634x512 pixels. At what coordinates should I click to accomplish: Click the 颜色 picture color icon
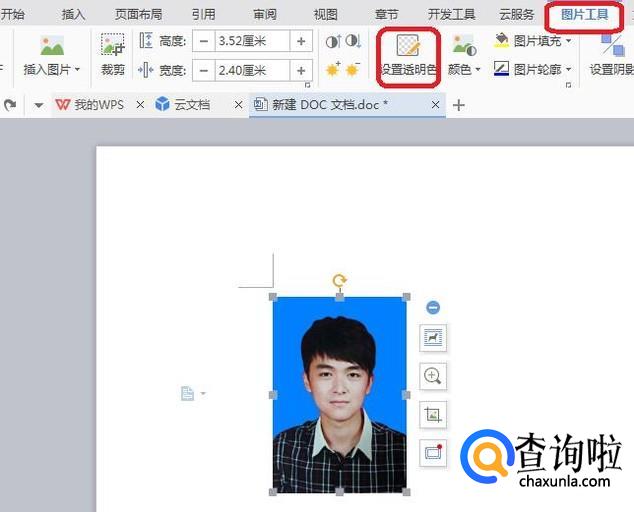(464, 45)
